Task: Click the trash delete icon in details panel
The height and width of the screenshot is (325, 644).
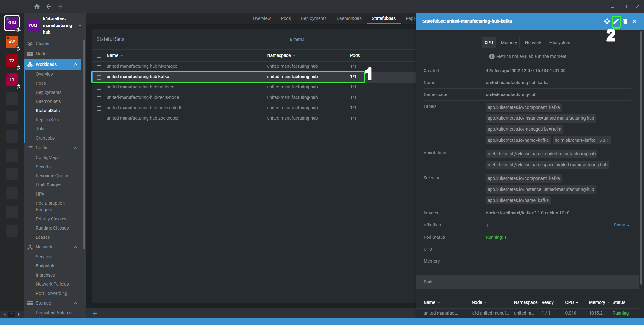Action: pos(625,21)
